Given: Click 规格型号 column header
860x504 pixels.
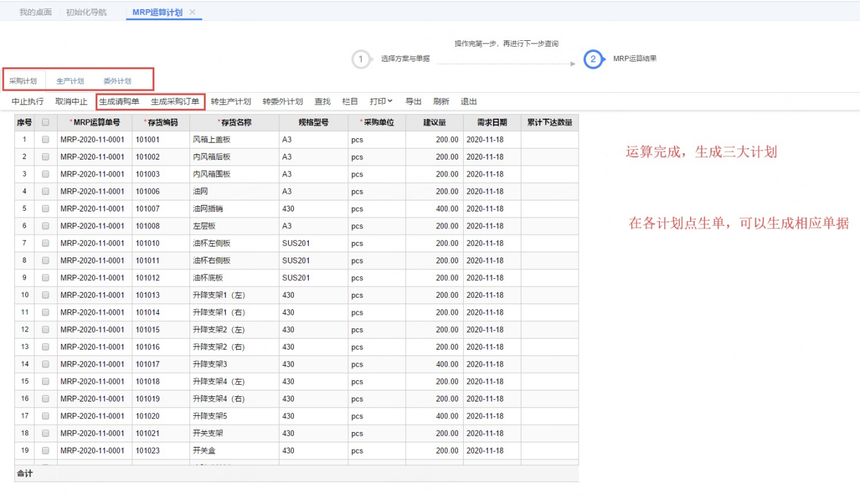Looking at the screenshot, I should [x=313, y=122].
